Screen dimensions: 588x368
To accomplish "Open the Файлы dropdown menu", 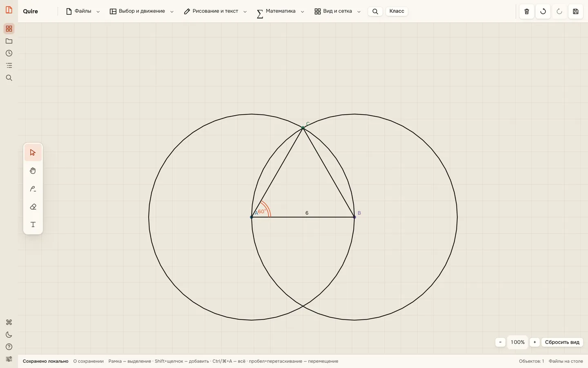I will (x=83, y=11).
